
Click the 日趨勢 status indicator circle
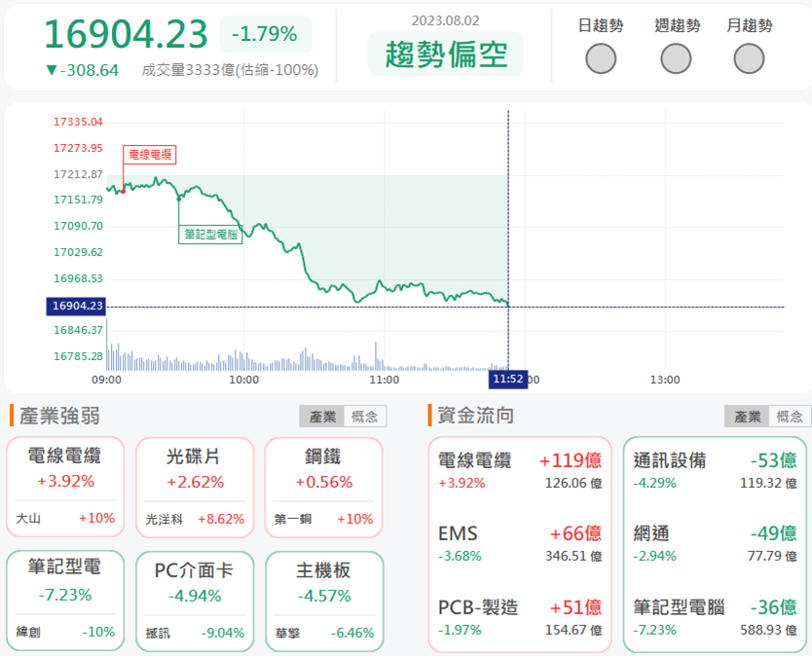pos(601,58)
